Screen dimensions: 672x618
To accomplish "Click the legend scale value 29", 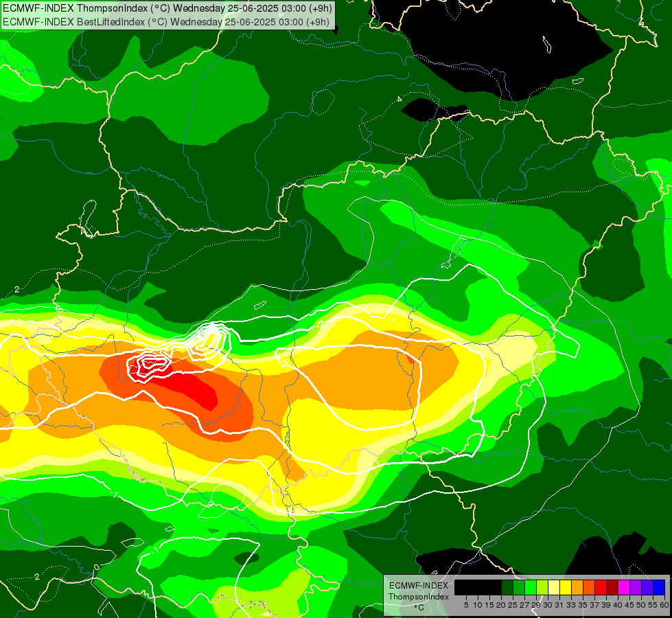I will click(537, 605).
